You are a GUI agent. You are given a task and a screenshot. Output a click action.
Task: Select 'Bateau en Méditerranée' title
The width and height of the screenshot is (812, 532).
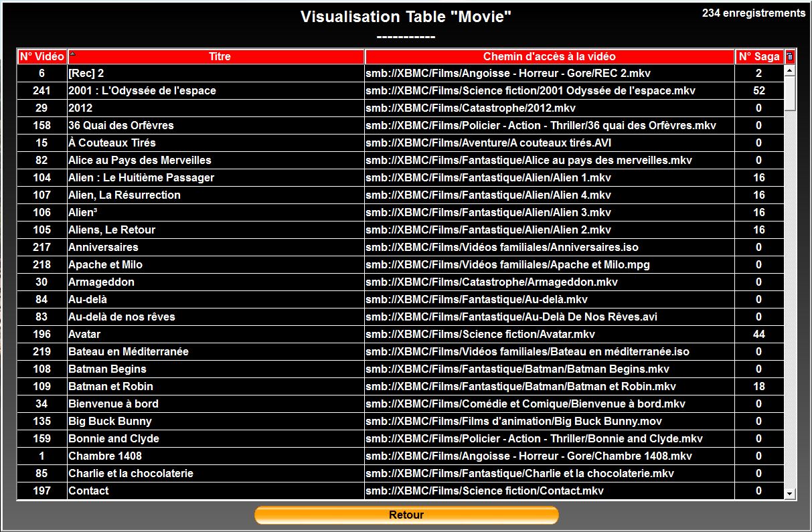[x=128, y=351]
